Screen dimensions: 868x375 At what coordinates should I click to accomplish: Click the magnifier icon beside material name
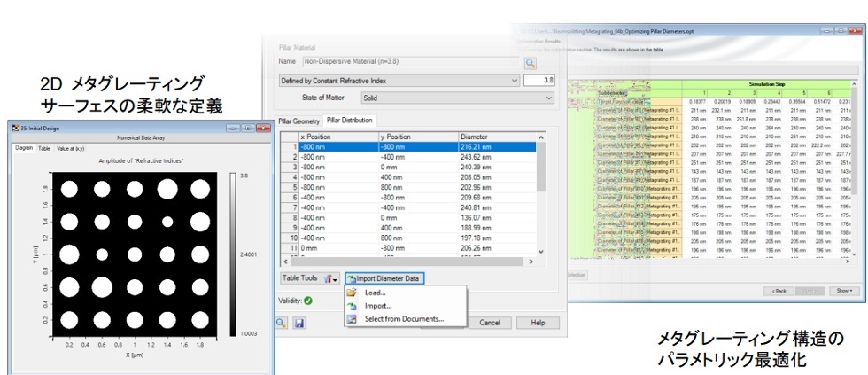tap(531, 63)
